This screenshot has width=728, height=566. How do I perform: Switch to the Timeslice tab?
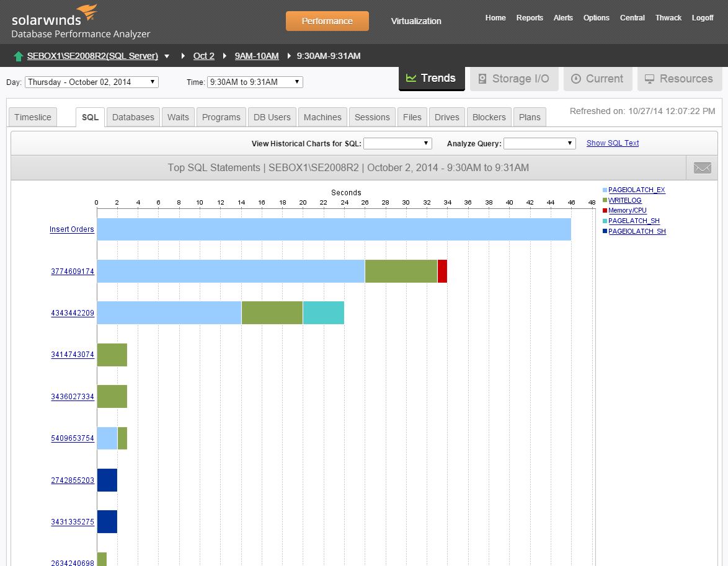point(32,117)
